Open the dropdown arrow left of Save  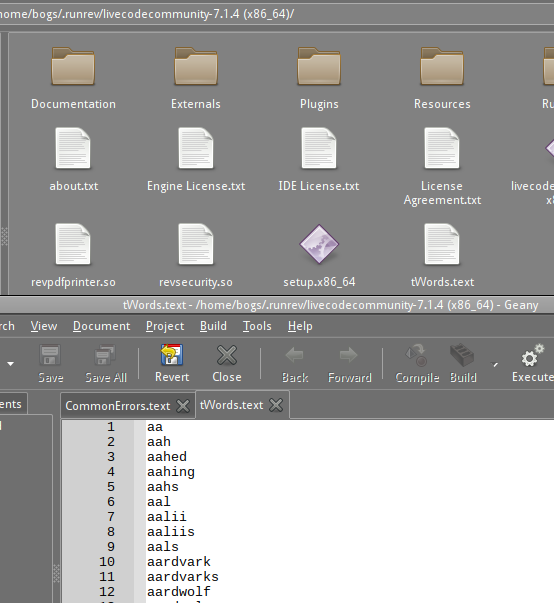[10, 363]
